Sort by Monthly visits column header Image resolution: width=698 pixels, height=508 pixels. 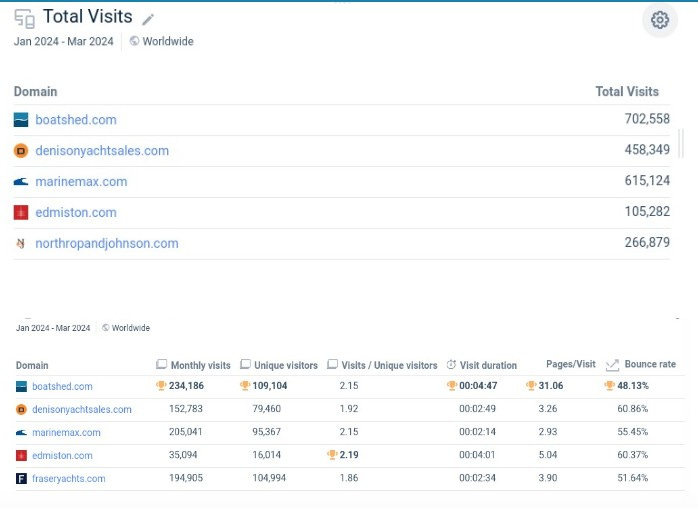pyautogui.click(x=201, y=365)
